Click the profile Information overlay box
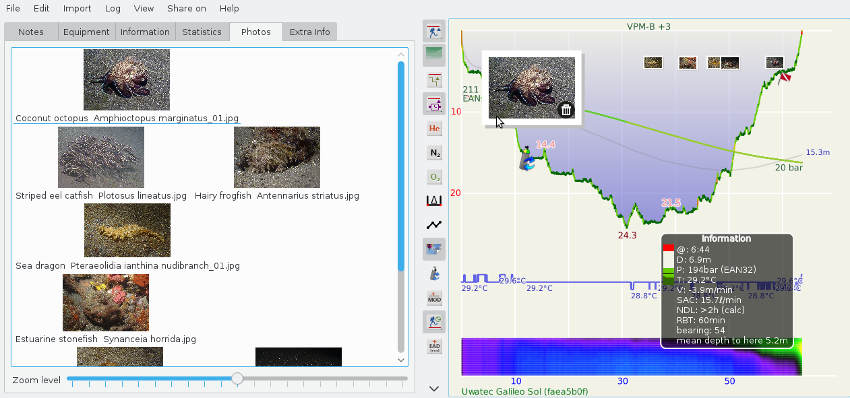This screenshot has height=398, width=850. coord(726,291)
